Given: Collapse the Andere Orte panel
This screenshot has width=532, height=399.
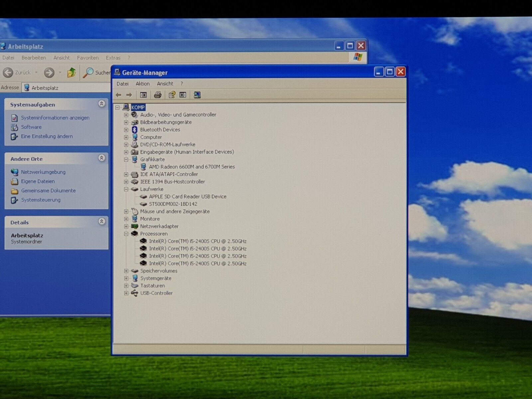Looking at the screenshot, I should tap(102, 158).
